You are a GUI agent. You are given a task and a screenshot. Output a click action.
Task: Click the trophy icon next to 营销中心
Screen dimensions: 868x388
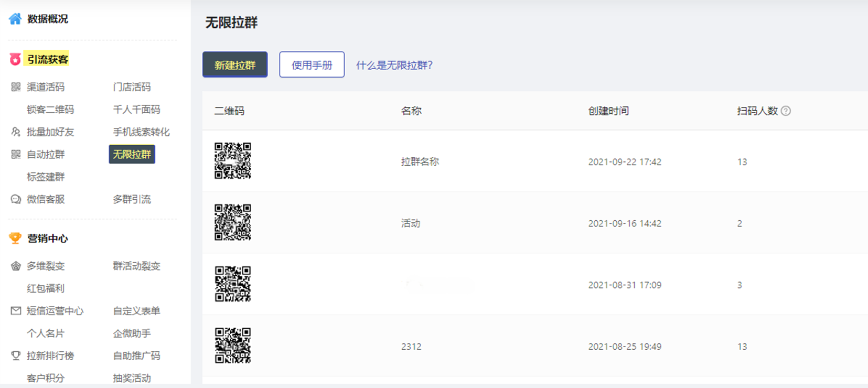click(x=15, y=239)
